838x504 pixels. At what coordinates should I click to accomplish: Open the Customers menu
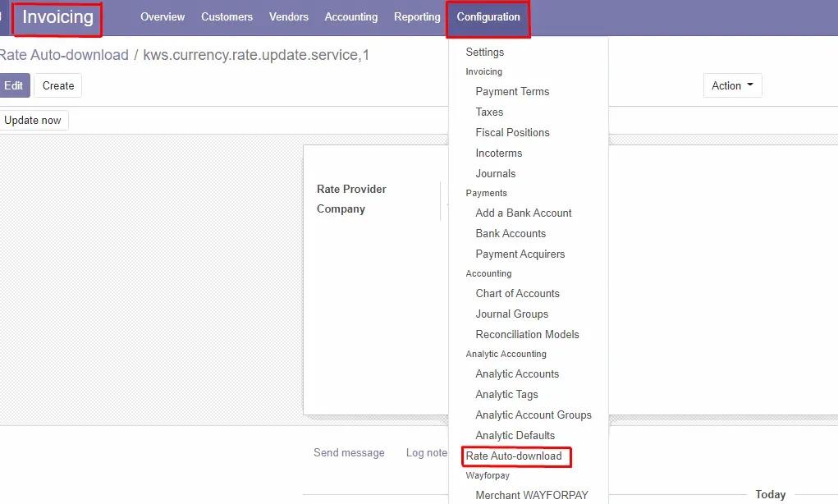(x=227, y=16)
